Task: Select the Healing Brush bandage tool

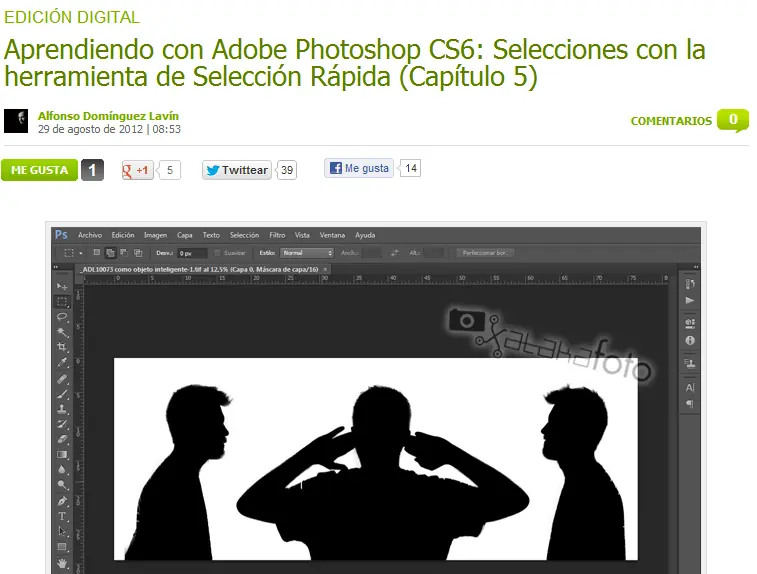Action: [62, 379]
